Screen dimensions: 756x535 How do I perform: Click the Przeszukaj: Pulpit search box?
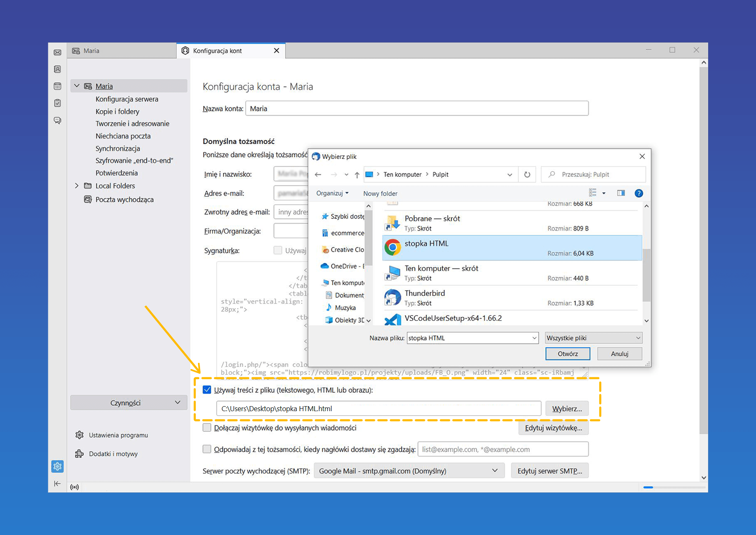pos(593,174)
